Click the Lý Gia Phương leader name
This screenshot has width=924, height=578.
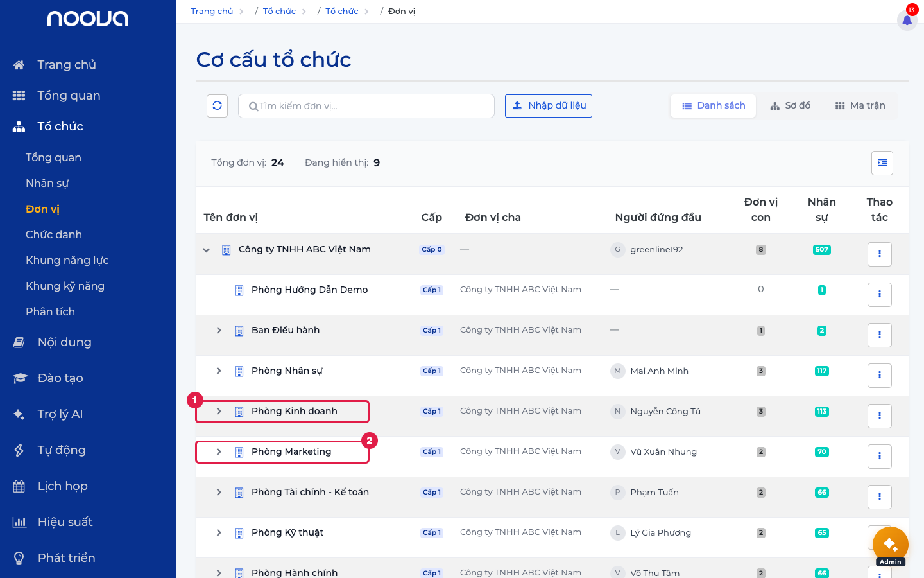coord(660,533)
